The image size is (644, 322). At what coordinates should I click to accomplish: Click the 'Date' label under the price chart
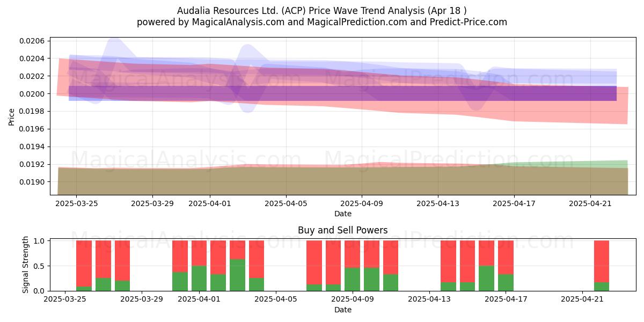343,214
